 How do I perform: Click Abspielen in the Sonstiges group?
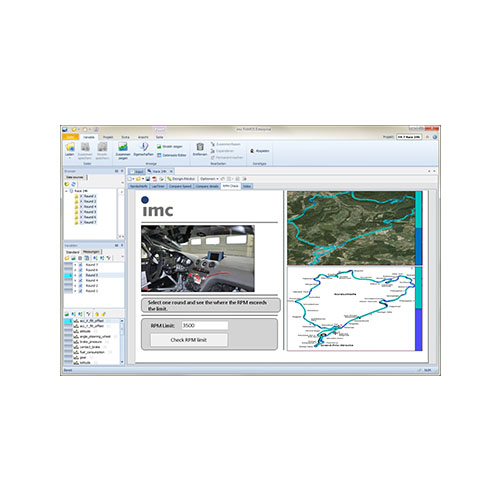click(259, 151)
